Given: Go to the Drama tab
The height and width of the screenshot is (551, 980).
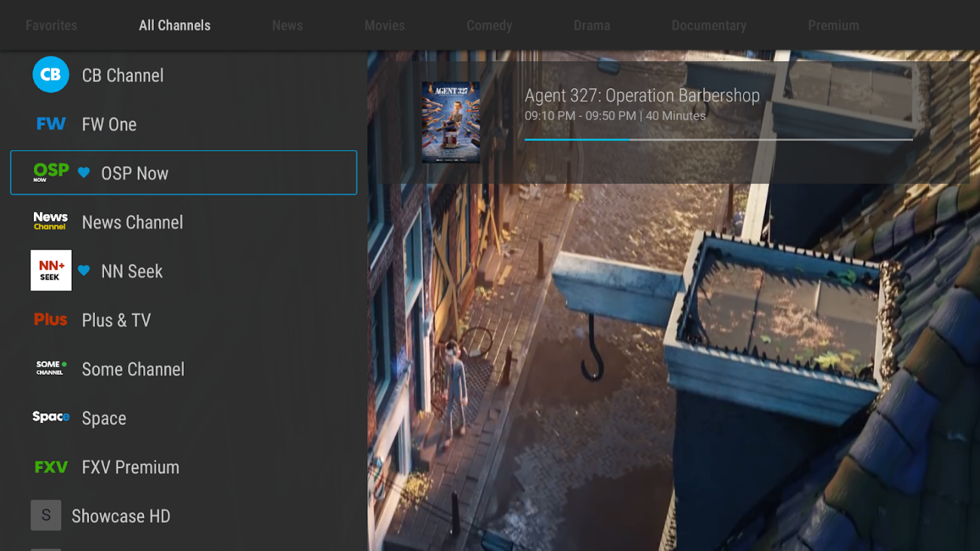Looking at the screenshot, I should [x=592, y=25].
